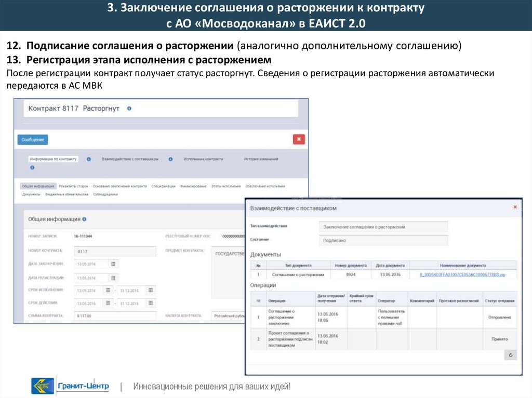Switch to Исполнение контракта tab
This screenshot has width=532, height=398.
[203, 159]
